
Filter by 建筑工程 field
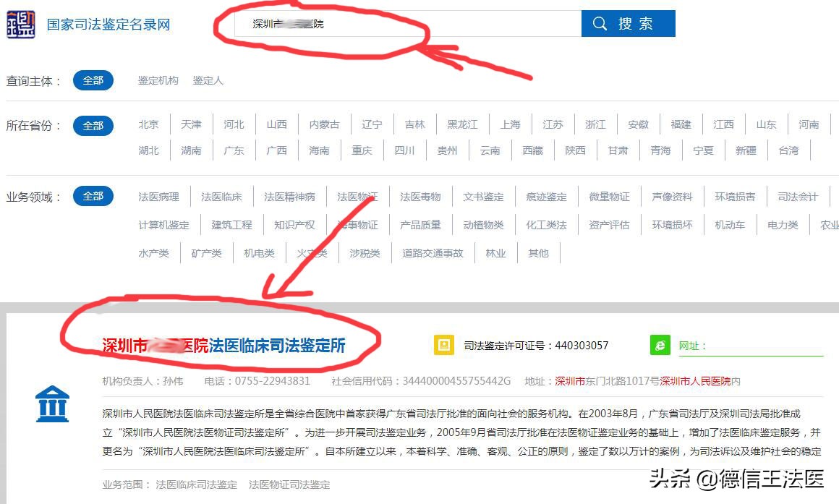pos(231,226)
